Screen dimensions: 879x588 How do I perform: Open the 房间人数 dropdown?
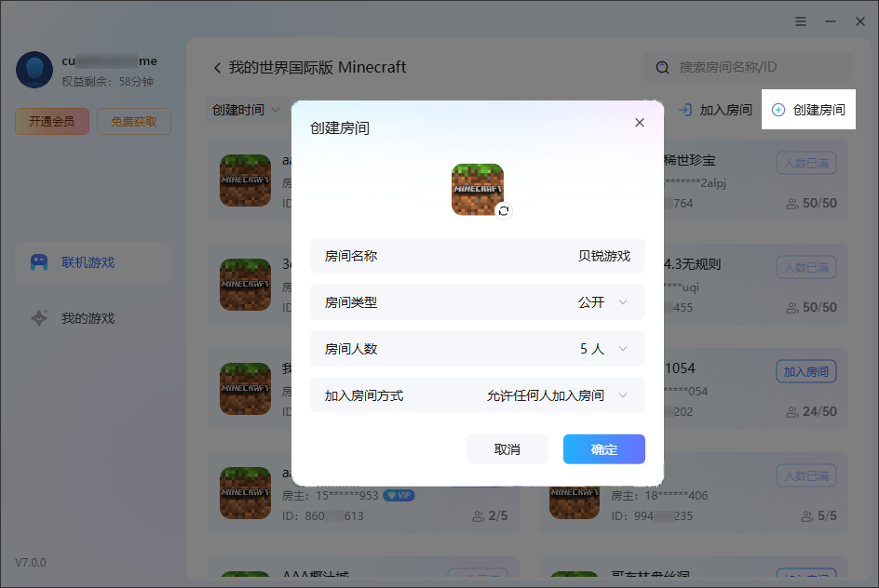[478, 349]
